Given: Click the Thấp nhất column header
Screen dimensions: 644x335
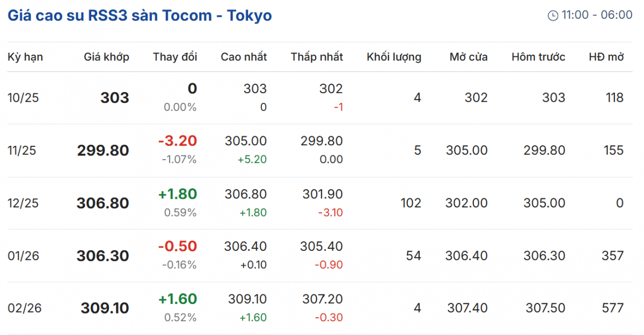Looking at the screenshot, I should click(x=317, y=57).
